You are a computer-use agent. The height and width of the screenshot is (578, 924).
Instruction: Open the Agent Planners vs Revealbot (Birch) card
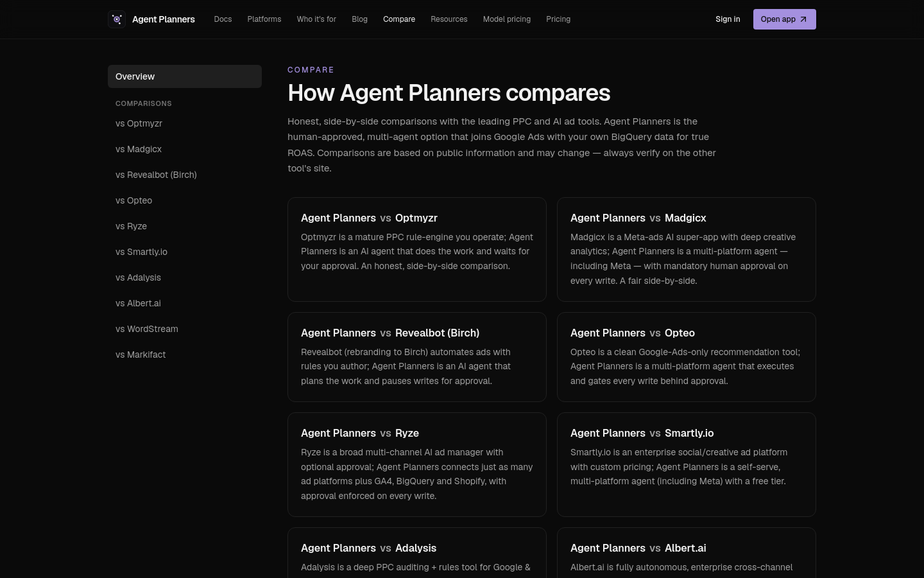417,357
